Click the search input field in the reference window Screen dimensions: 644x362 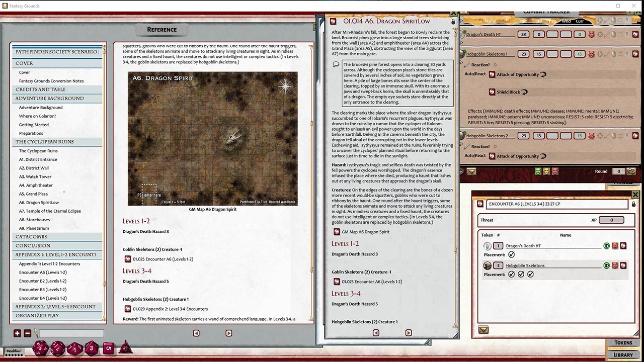tap(70, 333)
